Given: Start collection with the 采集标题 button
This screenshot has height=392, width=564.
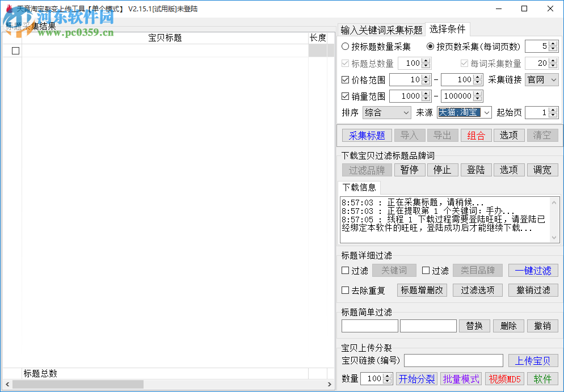Looking at the screenshot, I should [x=367, y=136].
